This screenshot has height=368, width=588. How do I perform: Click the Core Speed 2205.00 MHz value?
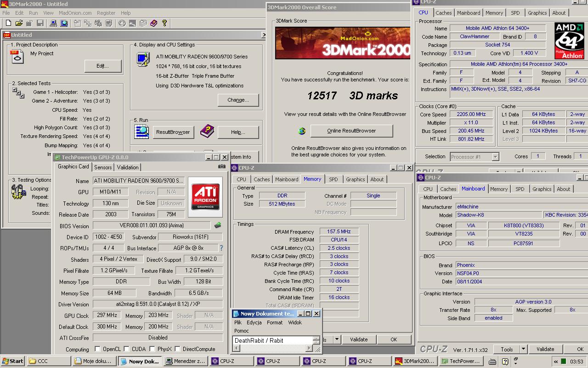coord(471,115)
